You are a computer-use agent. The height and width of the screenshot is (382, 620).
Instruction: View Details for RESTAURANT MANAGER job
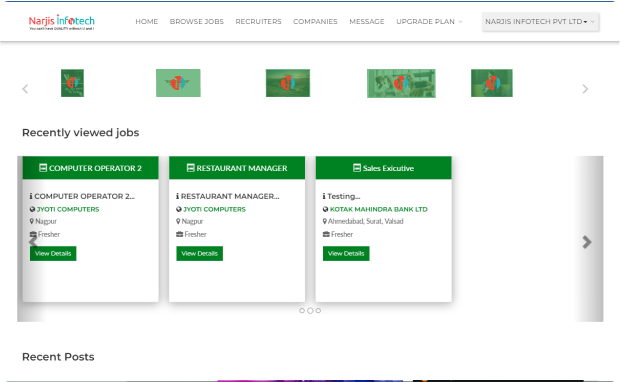200,253
